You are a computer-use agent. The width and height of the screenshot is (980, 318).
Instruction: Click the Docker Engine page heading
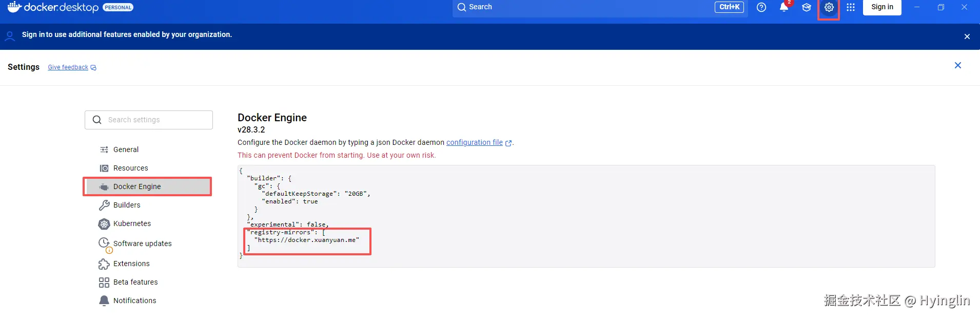272,118
